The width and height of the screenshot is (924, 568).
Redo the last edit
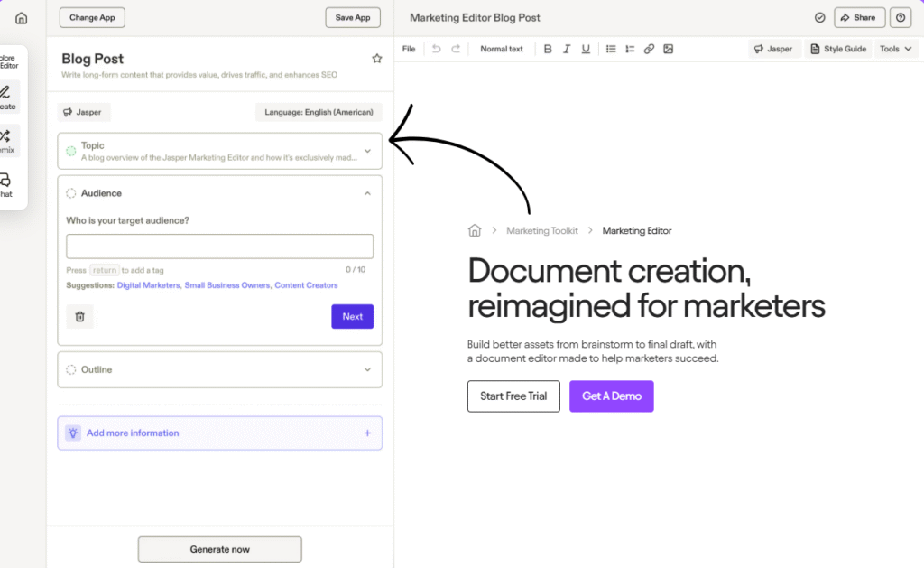pyautogui.click(x=456, y=49)
